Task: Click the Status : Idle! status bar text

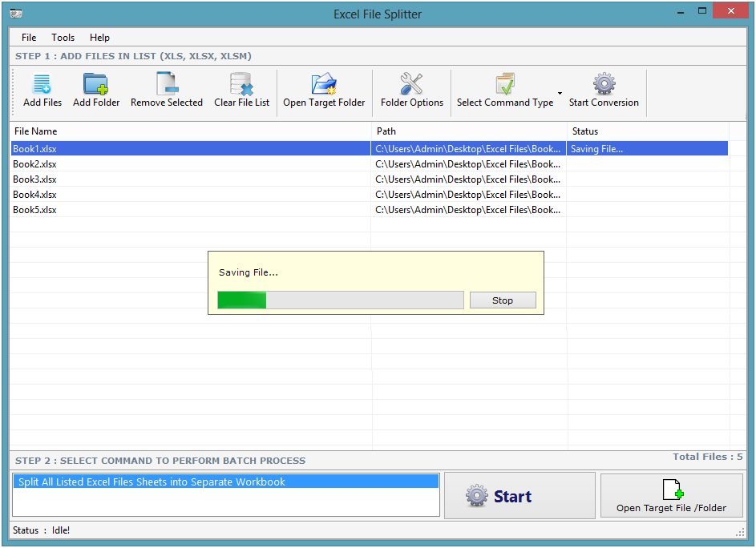Action: pos(41,530)
